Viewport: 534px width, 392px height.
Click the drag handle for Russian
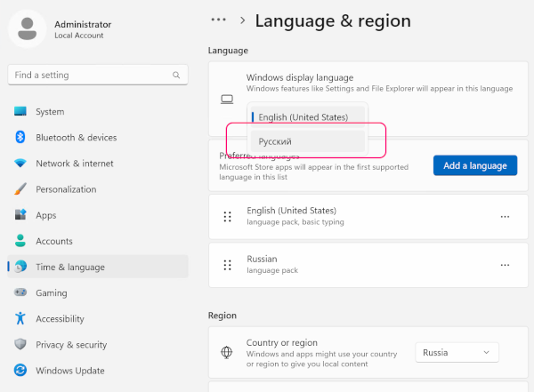click(227, 265)
